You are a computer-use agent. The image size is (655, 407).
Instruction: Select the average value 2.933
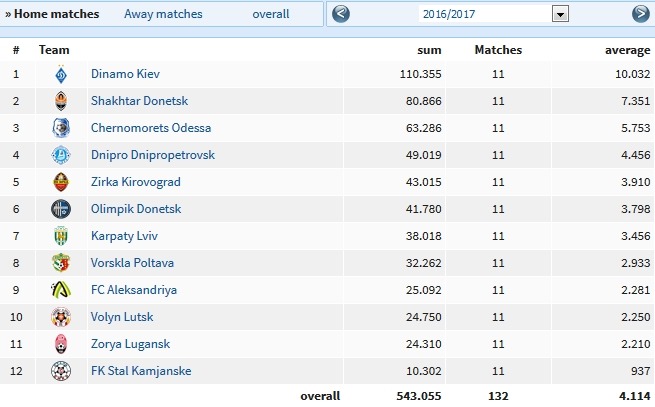(635, 263)
